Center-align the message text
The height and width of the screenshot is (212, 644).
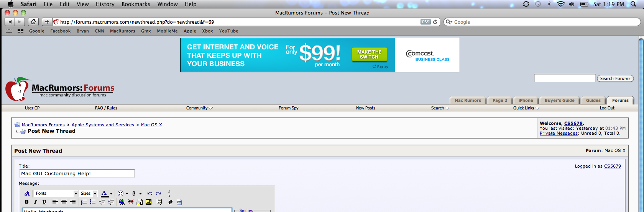click(x=64, y=202)
